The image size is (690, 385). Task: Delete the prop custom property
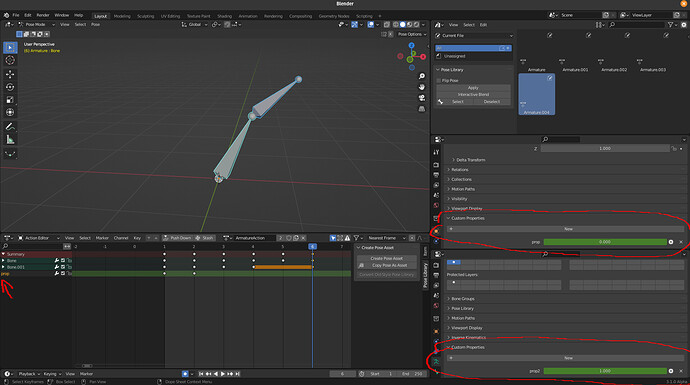click(x=681, y=242)
